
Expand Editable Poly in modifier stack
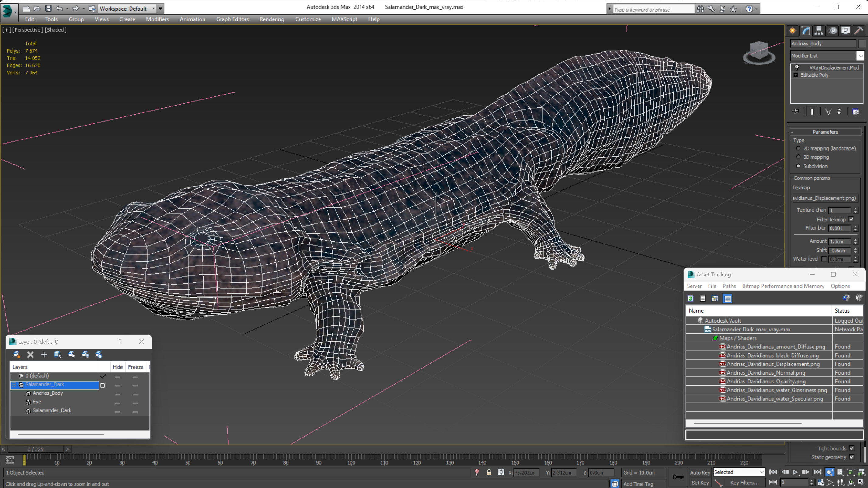(x=796, y=75)
